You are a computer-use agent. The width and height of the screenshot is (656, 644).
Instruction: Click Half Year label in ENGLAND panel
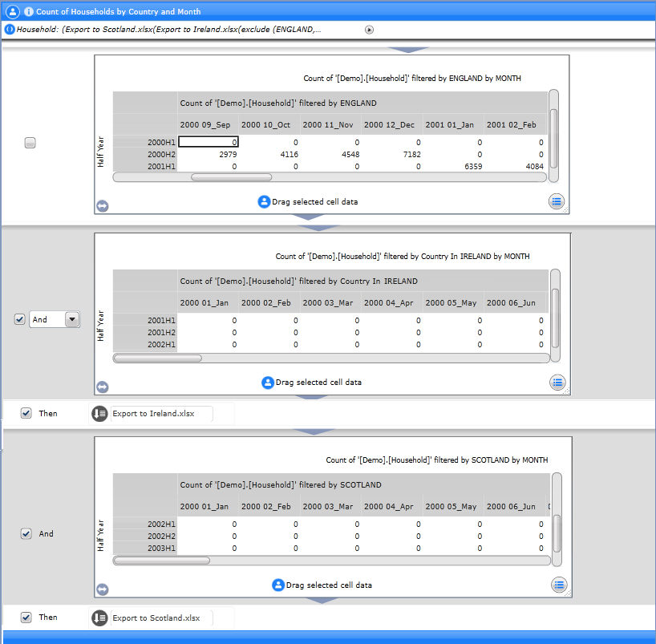click(100, 152)
